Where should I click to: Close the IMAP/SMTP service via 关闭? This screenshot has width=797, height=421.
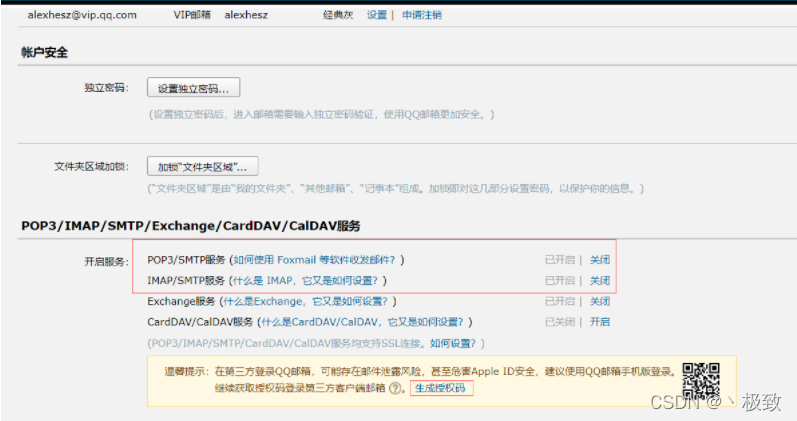tap(600, 281)
